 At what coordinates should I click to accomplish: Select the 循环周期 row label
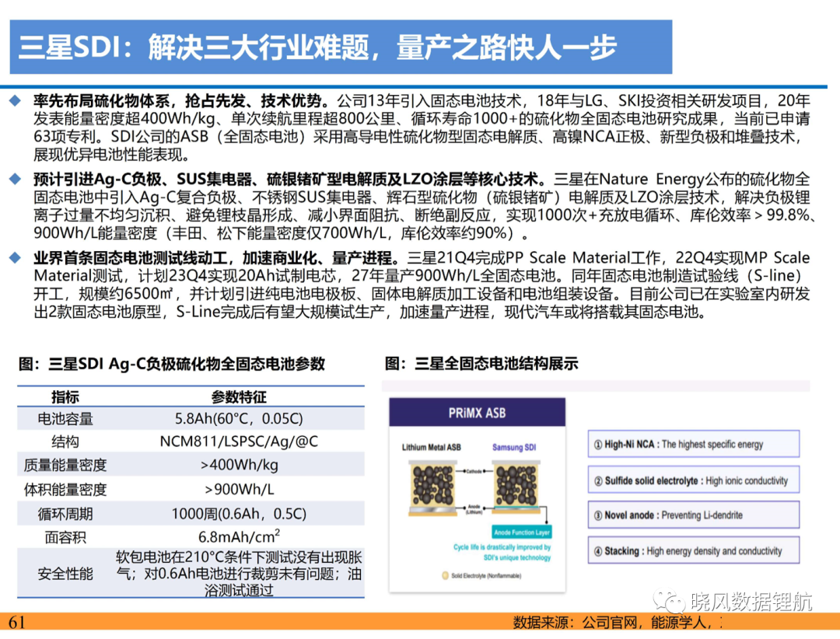pos(65,514)
